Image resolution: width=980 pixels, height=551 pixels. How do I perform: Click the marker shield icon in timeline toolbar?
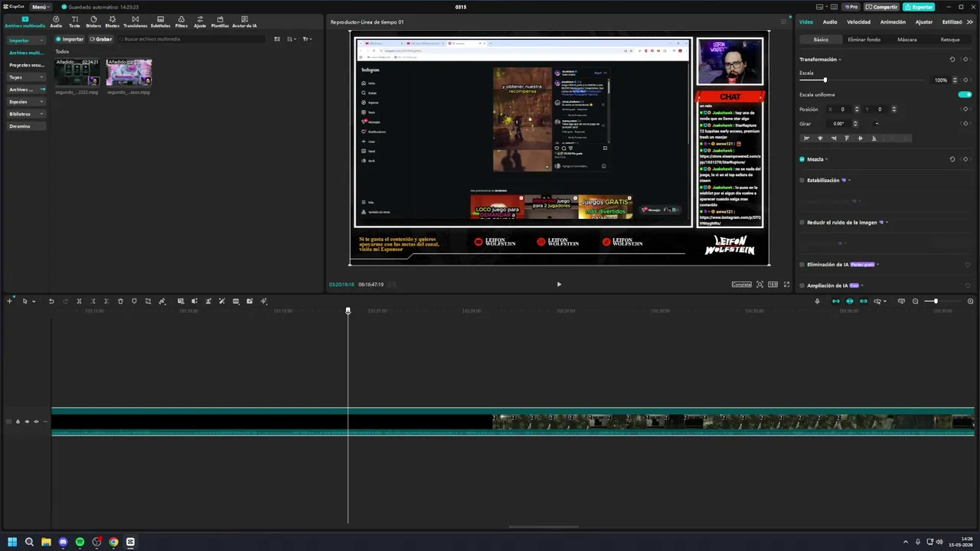(134, 301)
